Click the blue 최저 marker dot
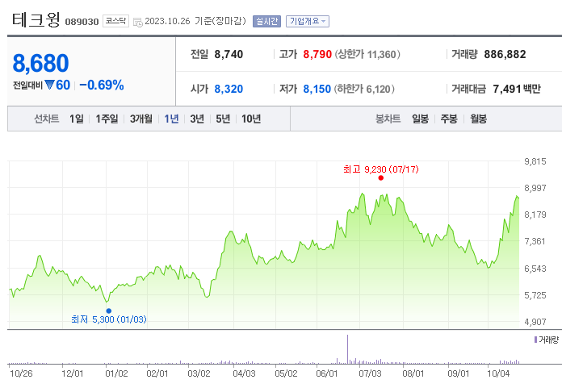The height and width of the screenshot is (392, 562). 109,311
